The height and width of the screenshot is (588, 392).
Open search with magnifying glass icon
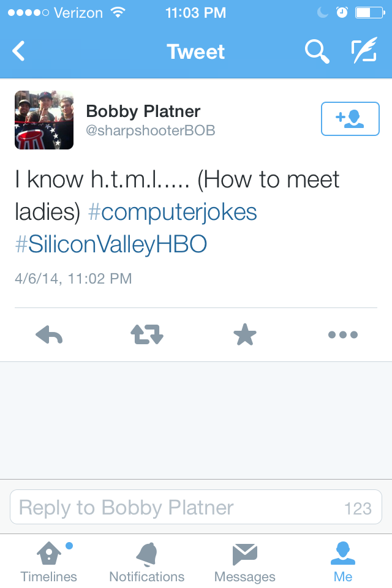tap(317, 51)
